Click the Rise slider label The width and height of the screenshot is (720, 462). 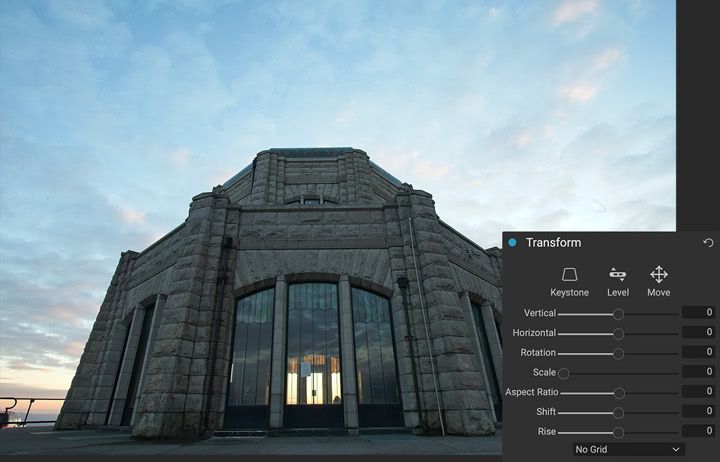[x=546, y=431]
